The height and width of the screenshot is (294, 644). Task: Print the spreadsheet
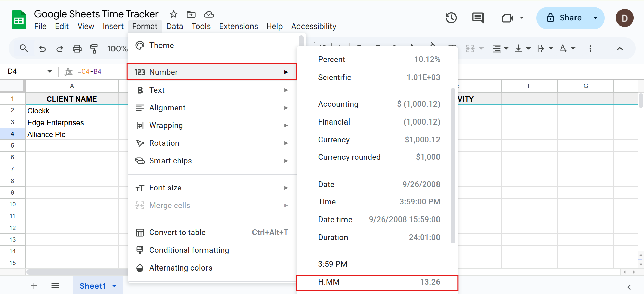pos(77,49)
